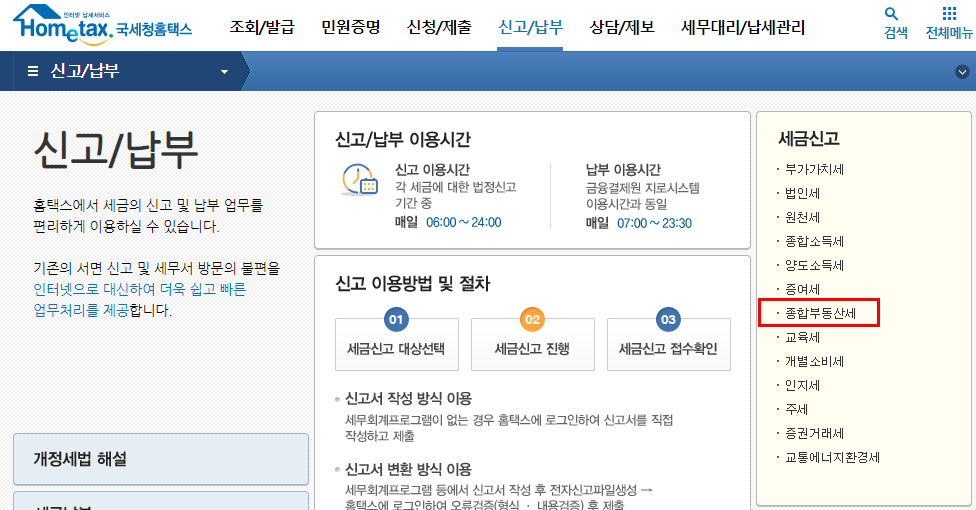
Task: Click the hamburger icon beside 신고/납부
Action: coord(33,71)
